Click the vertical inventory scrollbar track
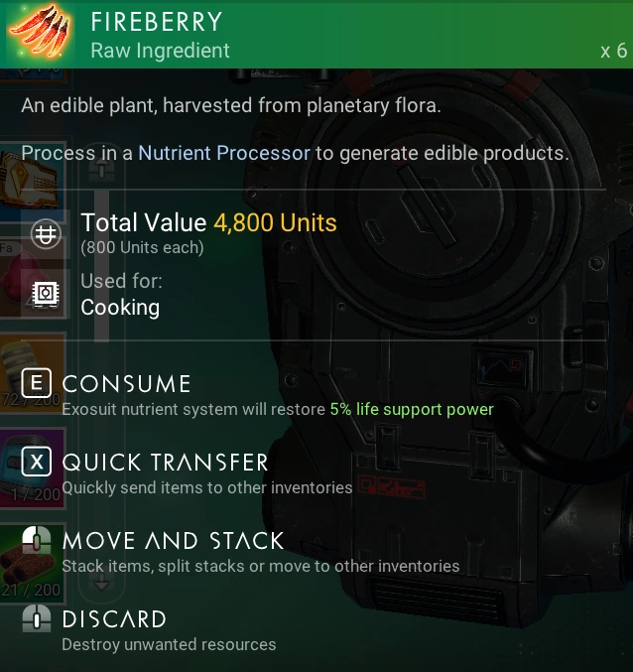Image resolution: width=633 pixels, height=672 pixels. [101, 266]
